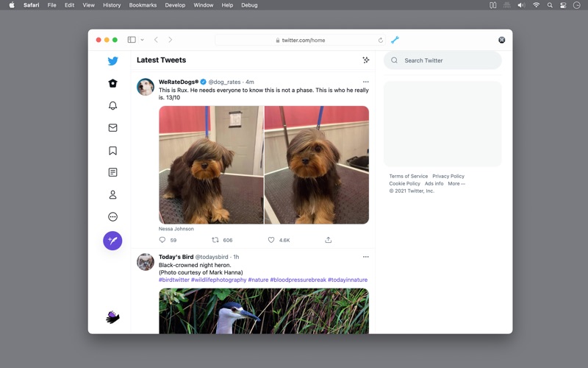
Task: Open Lists icon in sidebar
Action: click(112, 172)
